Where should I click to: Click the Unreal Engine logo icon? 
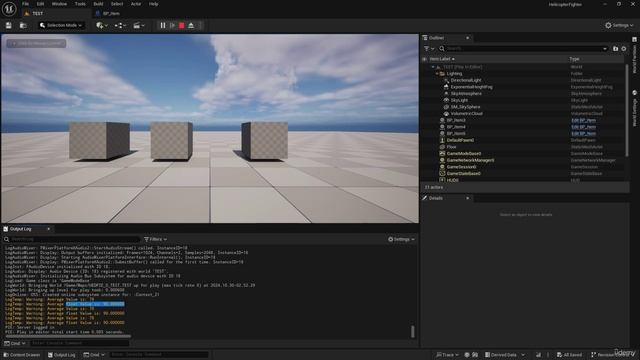click(x=9, y=9)
